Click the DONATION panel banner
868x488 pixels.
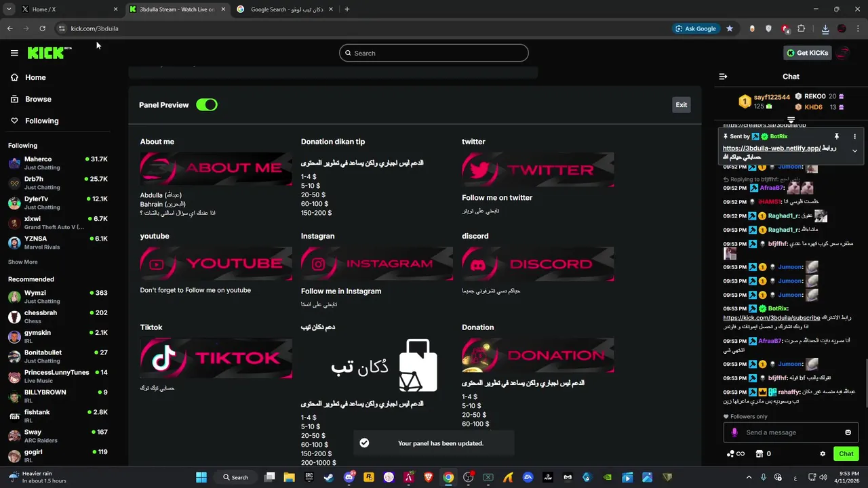point(538,355)
